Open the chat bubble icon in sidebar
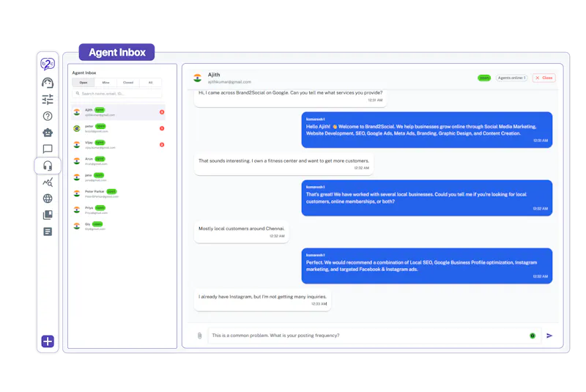 pos(48,149)
